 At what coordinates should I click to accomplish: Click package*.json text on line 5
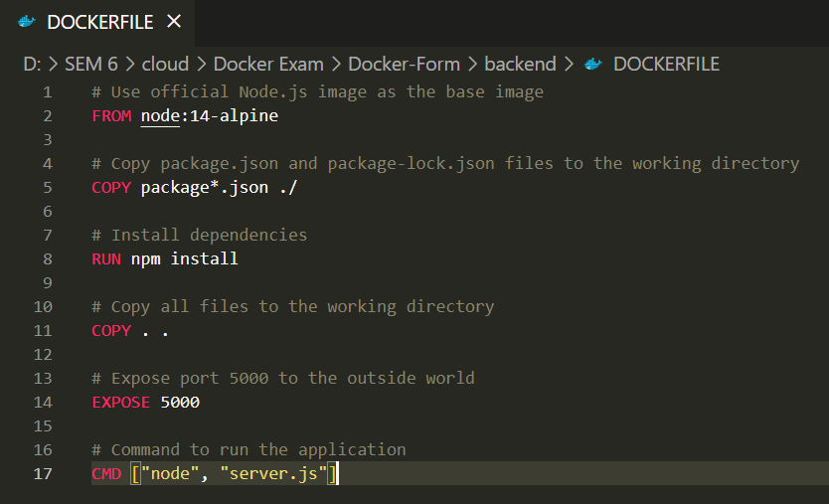click(x=205, y=187)
